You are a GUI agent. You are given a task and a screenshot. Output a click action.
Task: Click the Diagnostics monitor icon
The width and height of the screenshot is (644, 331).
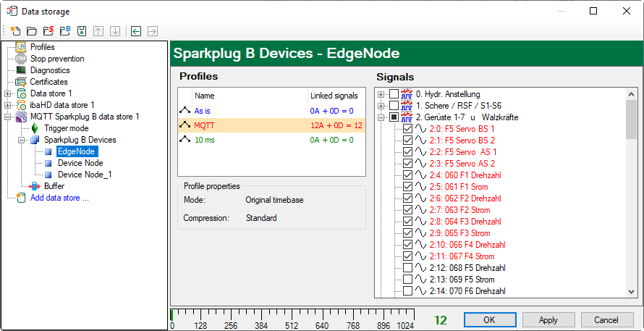click(x=21, y=70)
